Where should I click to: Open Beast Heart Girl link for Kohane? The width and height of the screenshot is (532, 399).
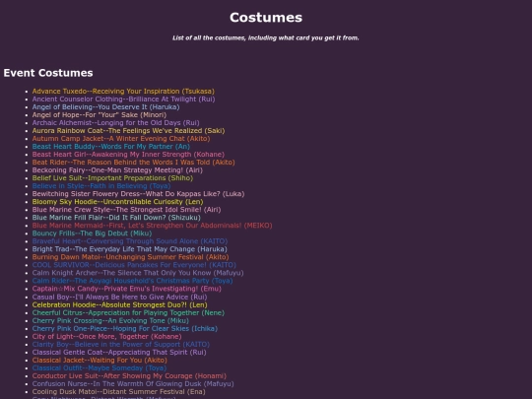128,155
